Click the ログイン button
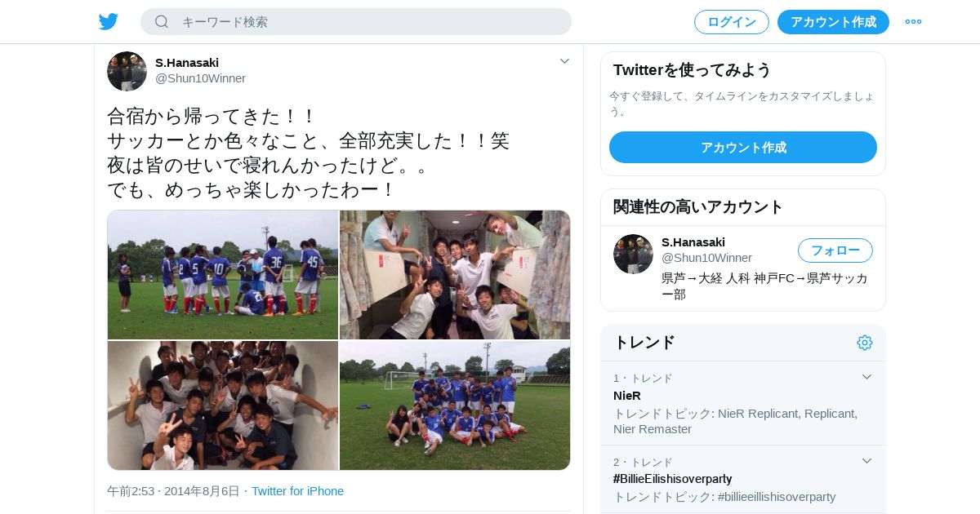Viewport: 980px width, 514px height. click(x=732, y=22)
